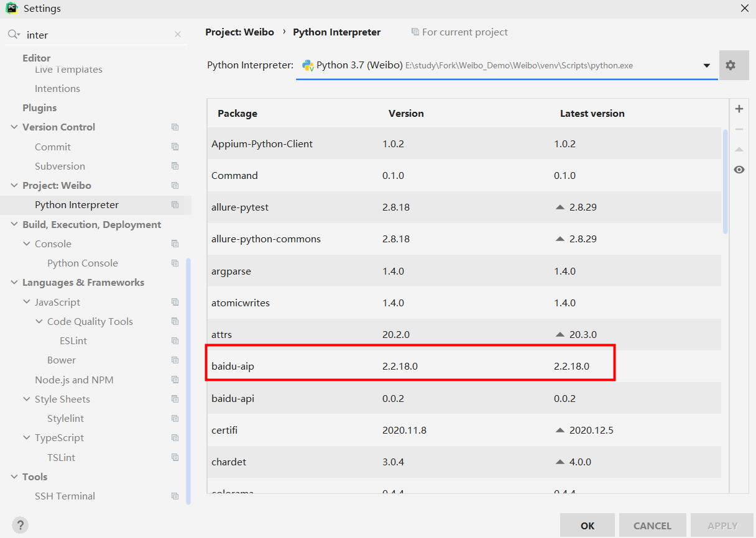
Task: Collapse Languages & Frameworks section
Action: (x=14, y=282)
